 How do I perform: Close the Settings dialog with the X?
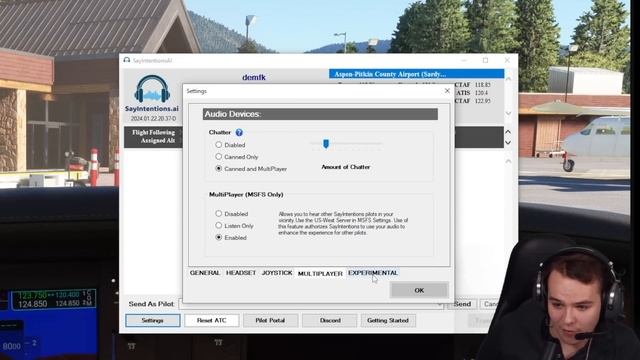point(447,91)
